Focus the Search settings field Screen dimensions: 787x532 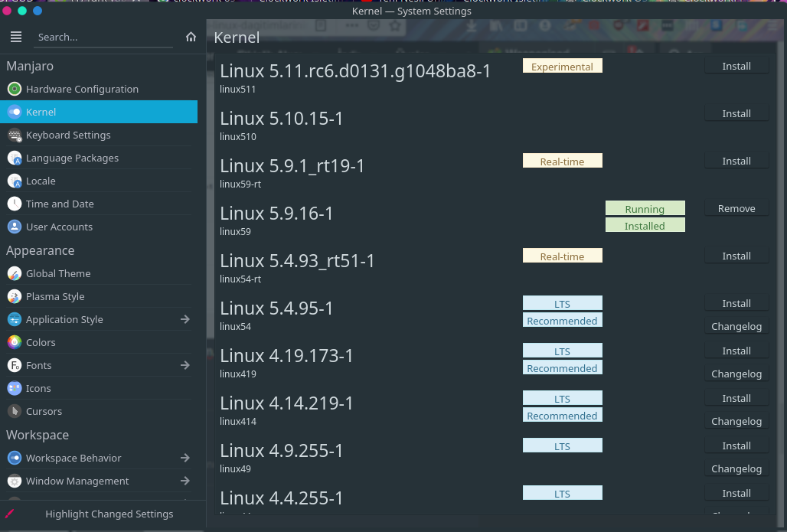103,38
